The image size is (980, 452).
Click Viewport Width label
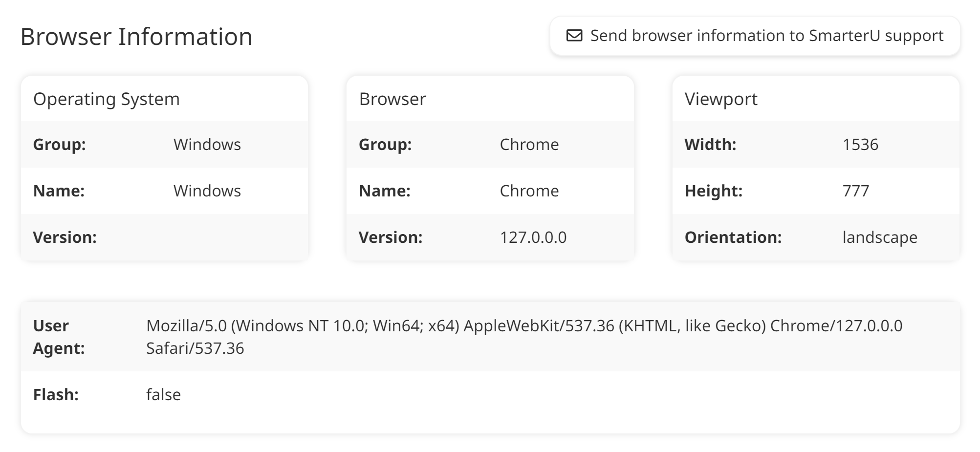pyautogui.click(x=711, y=145)
